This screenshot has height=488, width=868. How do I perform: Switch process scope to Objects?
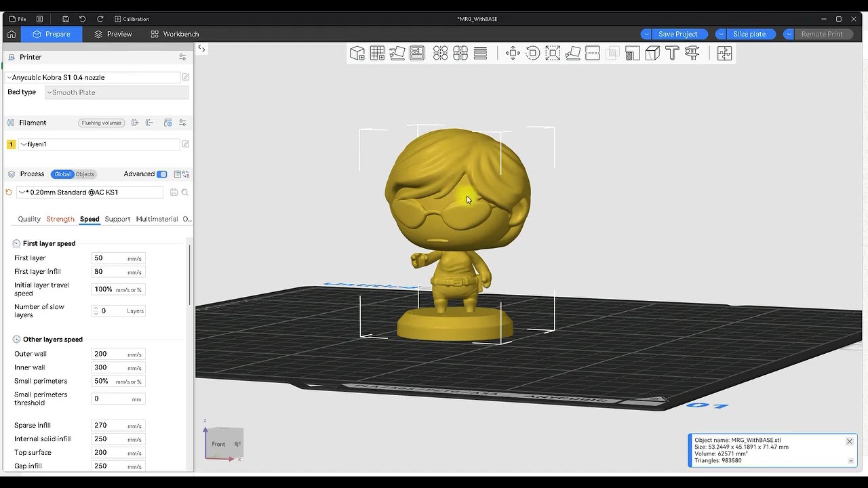(85, 174)
